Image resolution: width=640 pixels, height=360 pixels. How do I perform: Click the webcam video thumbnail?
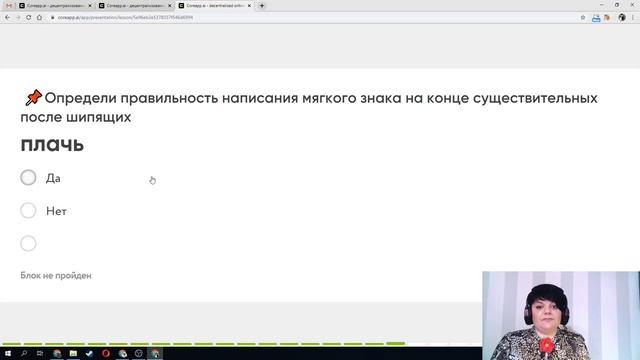(x=561, y=316)
